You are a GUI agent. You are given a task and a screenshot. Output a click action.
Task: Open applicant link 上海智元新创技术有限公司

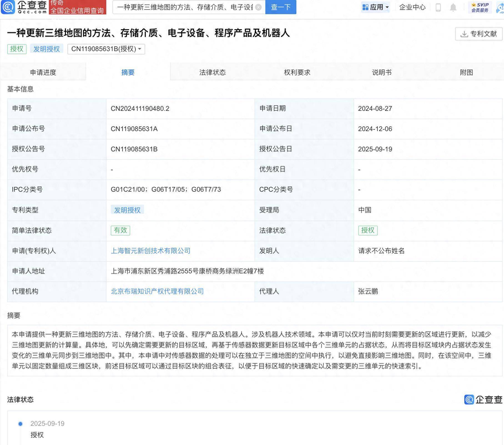click(151, 251)
